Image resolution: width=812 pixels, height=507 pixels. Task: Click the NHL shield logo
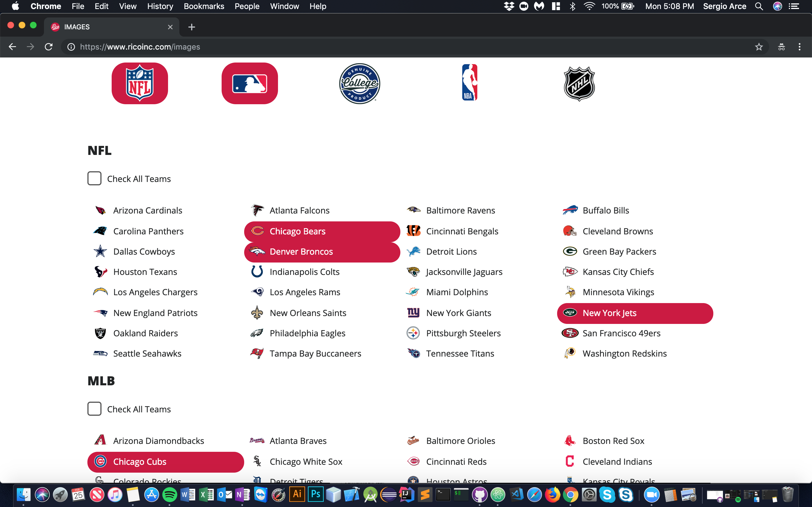579,83
